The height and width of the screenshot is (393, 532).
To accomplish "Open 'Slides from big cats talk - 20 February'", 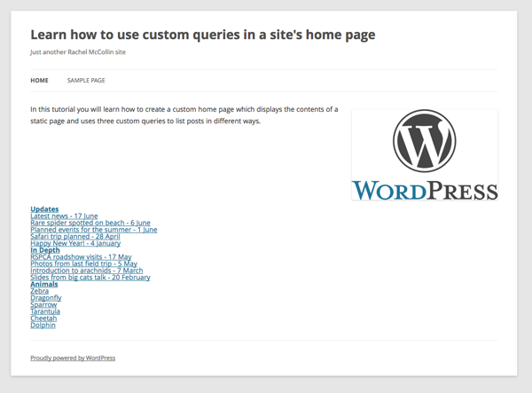I will [90, 278].
